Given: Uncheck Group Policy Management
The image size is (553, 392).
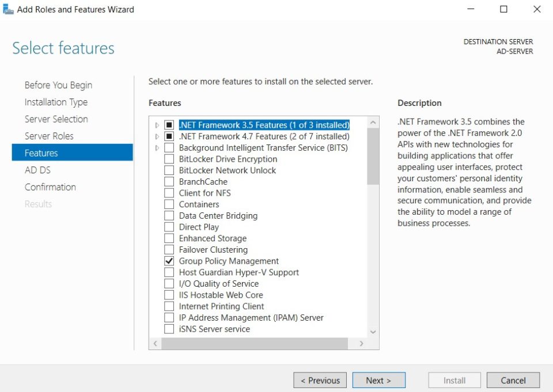Looking at the screenshot, I should 169,261.
